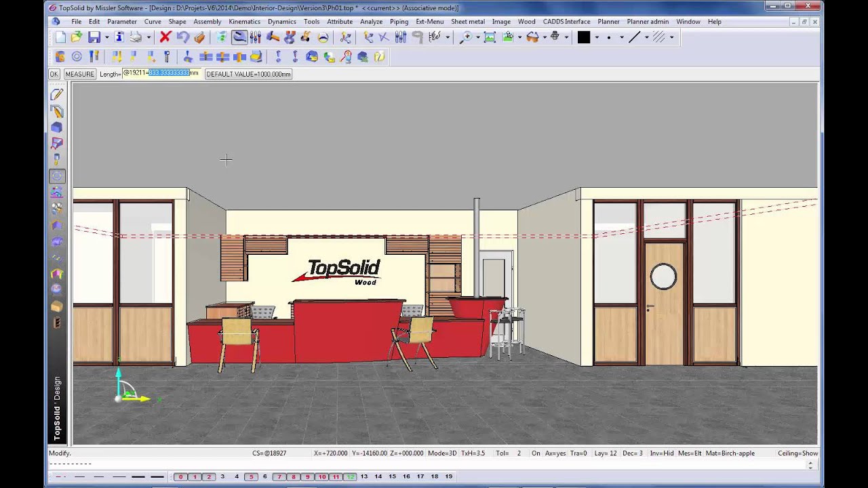868x488 pixels.
Task: Click the Length value input field
Action: pos(161,73)
